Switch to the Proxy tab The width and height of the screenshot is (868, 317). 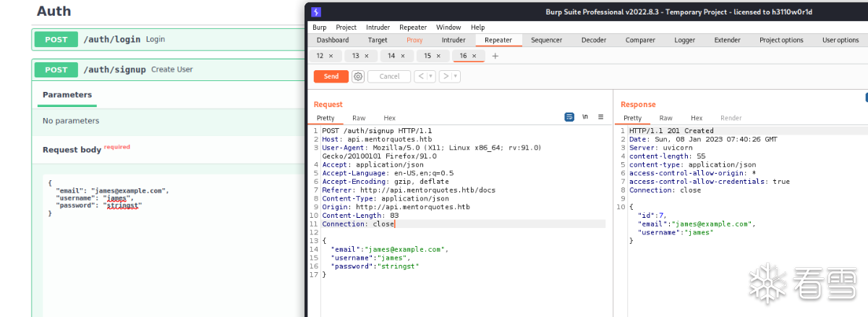414,40
